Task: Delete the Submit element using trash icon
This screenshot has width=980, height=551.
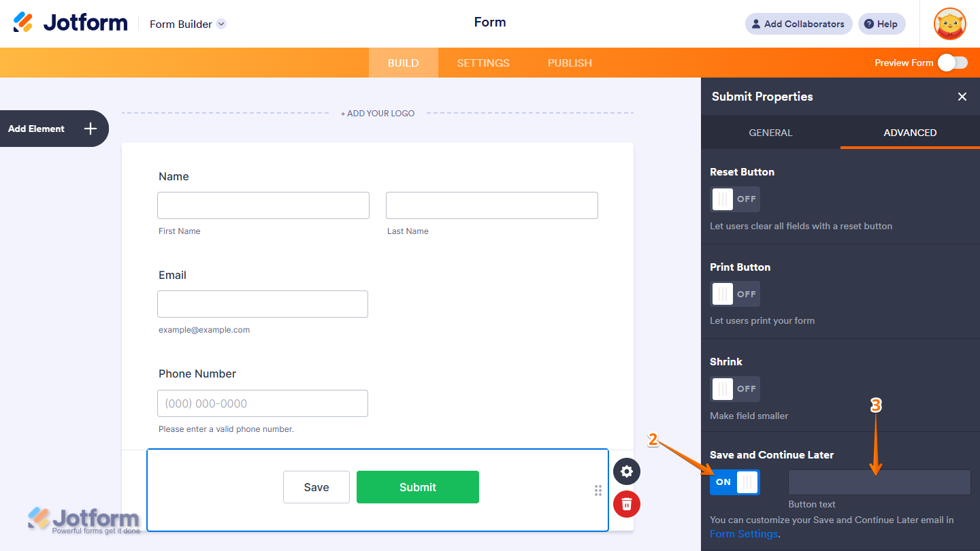Action: pos(626,504)
